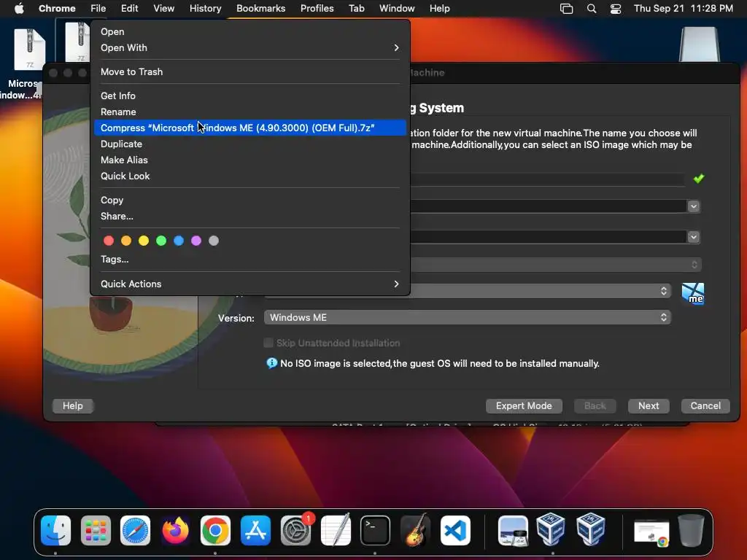
Task: Select Move to Trash
Action: pos(250,71)
